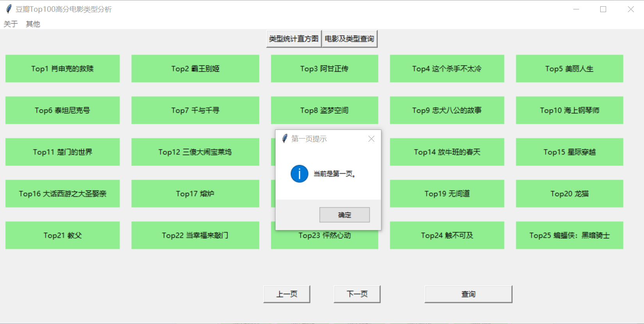Screen dimensions: 644x324
Task: Select Top6 泰坦尼克号
Action: tap(63, 110)
